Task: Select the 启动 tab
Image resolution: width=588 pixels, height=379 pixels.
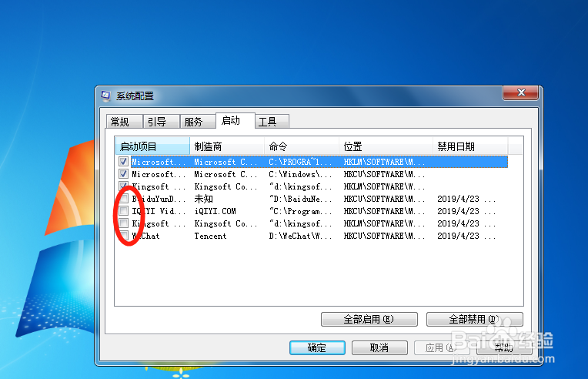Action: (x=236, y=120)
